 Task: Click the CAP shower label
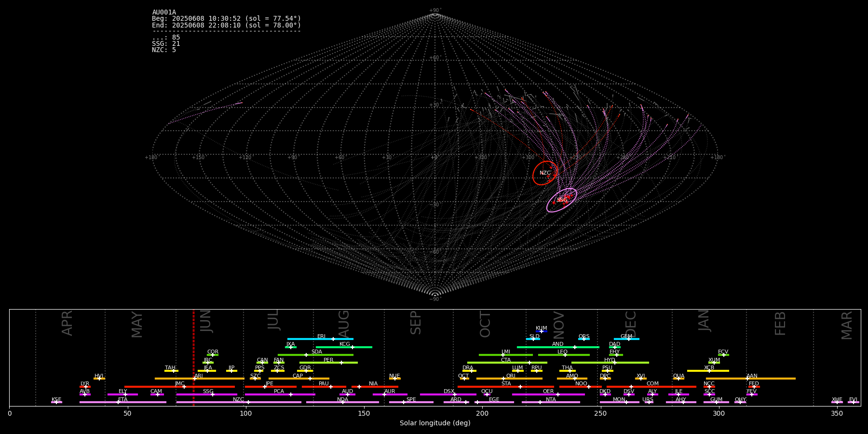point(298,376)
